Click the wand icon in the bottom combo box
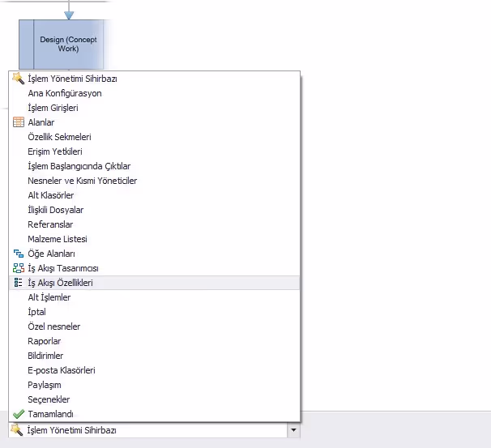491x448 pixels. [x=17, y=430]
